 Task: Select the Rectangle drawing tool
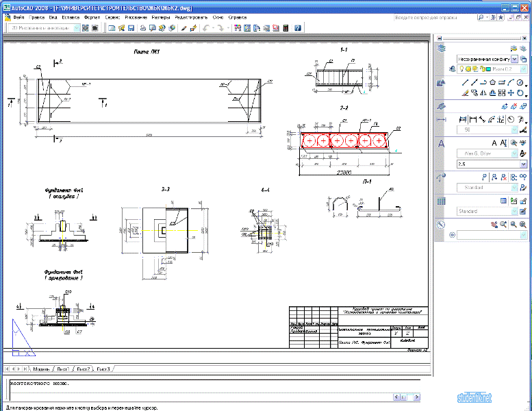[502, 82]
